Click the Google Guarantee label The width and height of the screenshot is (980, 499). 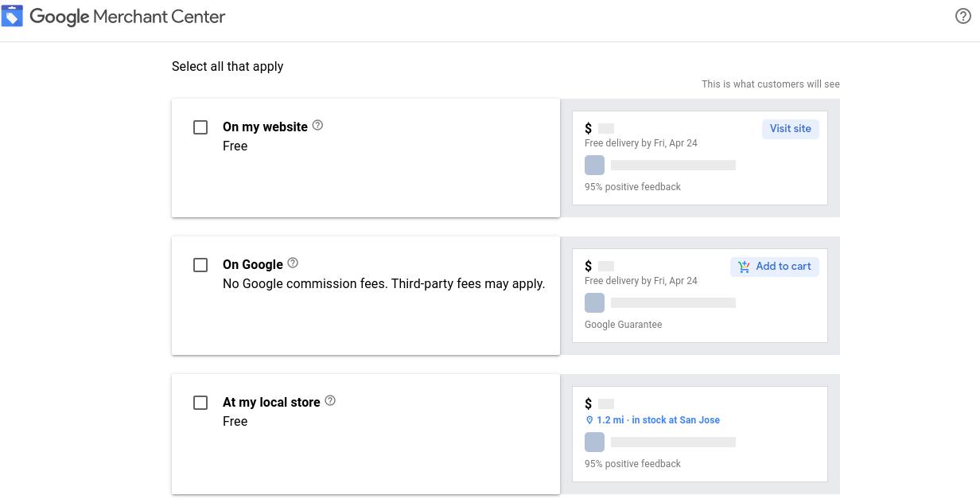(623, 325)
